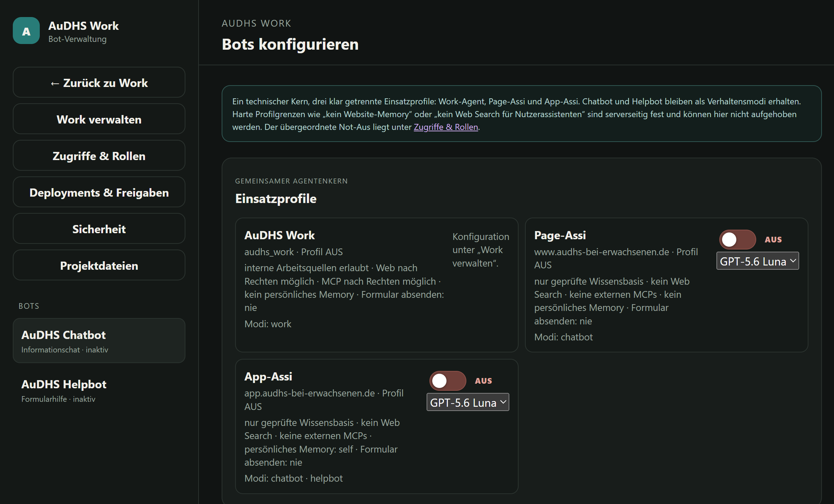Select the AuDHS Helpbot bot entry
This screenshot has width=834, height=504.
(x=99, y=390)
